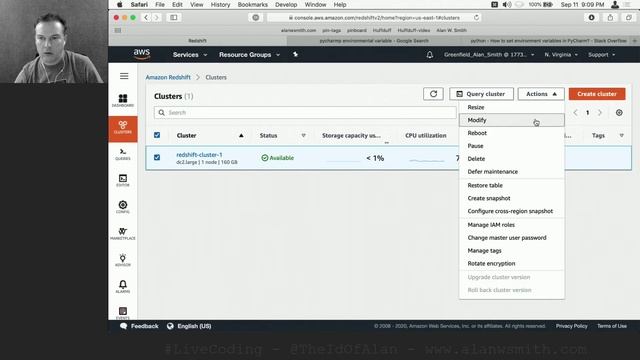This screenshot has height=360, width=640.
Task: Open the Queries sidebar icon
Action: 123,154
